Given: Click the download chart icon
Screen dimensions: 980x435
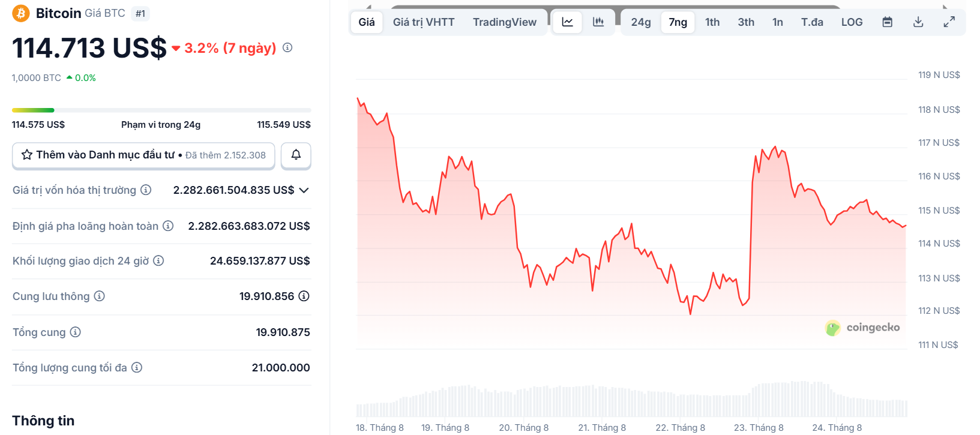Looking at the screenshot, I should point(918,21).
